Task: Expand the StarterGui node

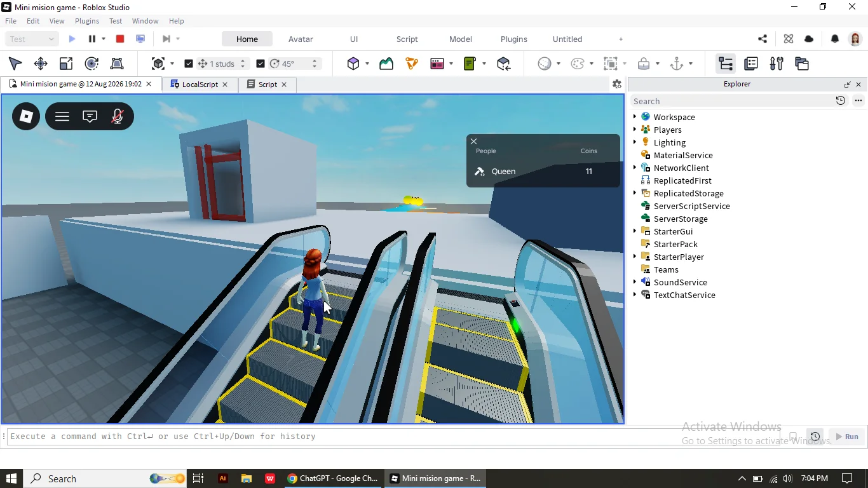Action: (x=635, y=231)
